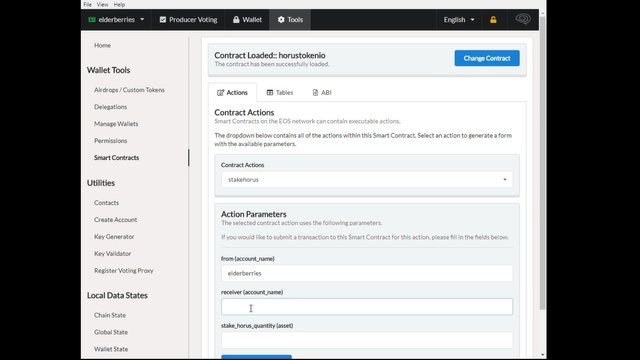Screen dimensions: 640x360
Task: Go to Home in the sidebar
Action: [102, 45]
